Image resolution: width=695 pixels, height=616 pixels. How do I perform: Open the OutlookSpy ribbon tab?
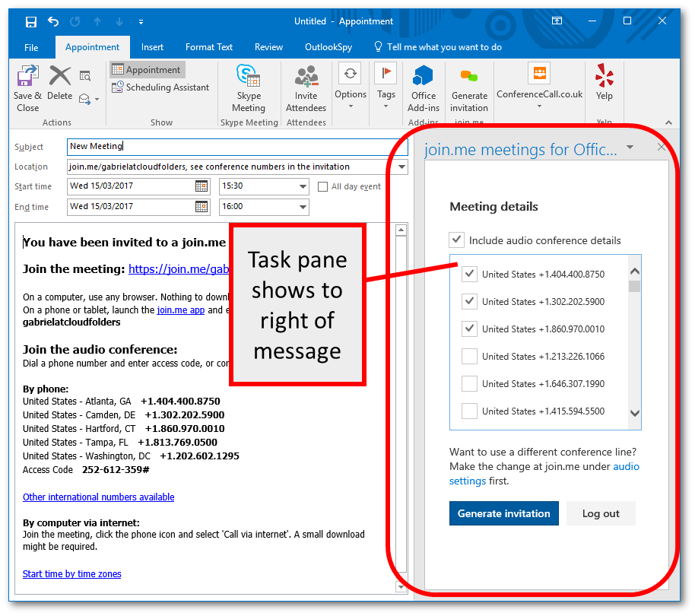328,47
